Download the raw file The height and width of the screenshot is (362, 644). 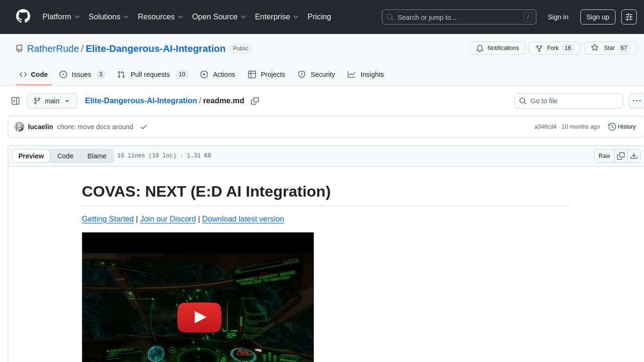pos(634,156)
